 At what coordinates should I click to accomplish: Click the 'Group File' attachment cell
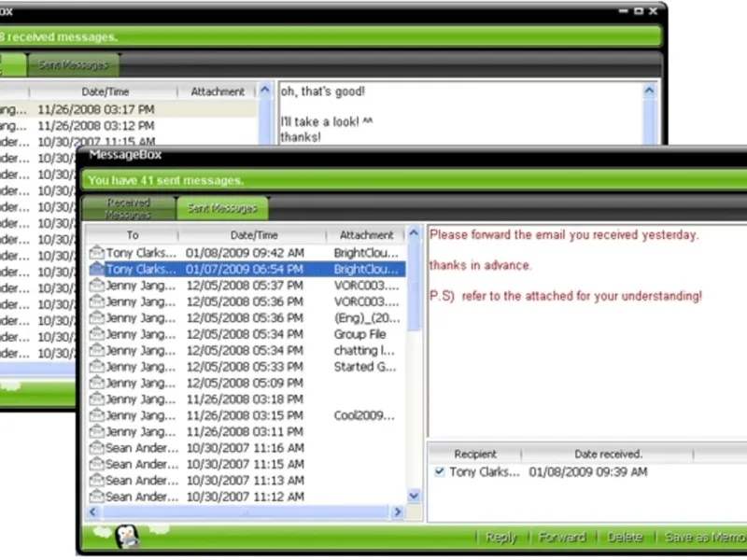point(359,334)
